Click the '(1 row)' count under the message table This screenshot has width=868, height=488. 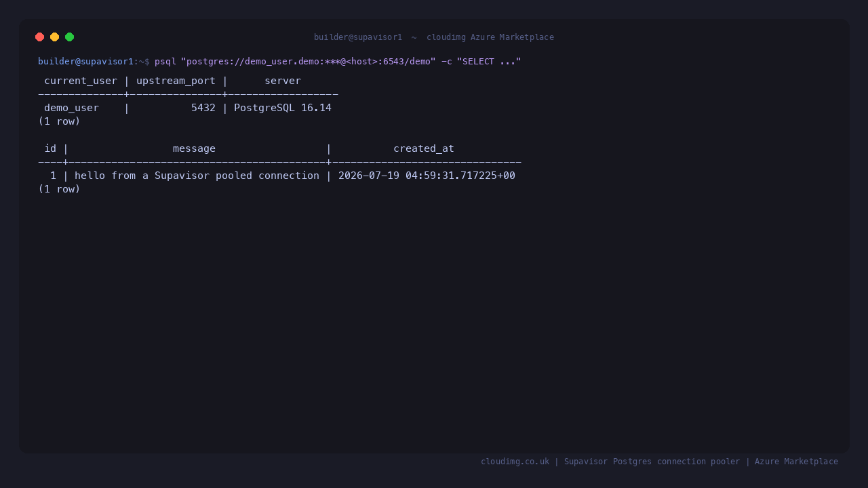coord(59,189)
